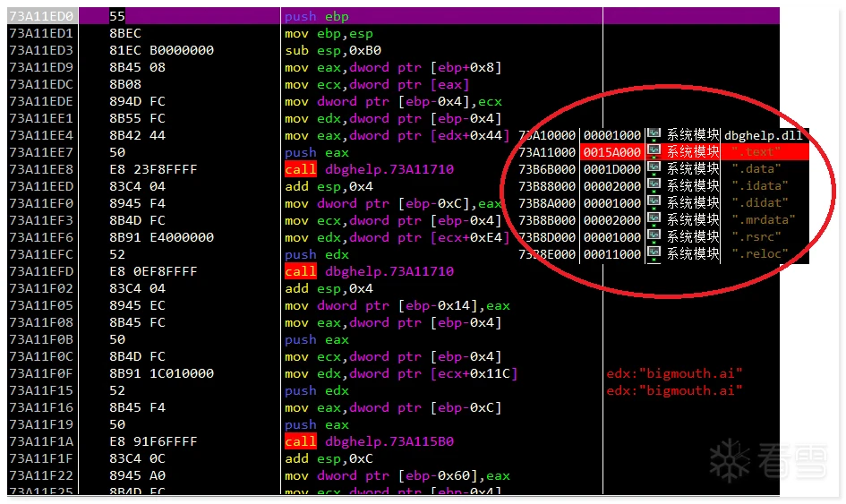Select instruction mov dword ptr [ebp-0xC],eax

tap(393, 203)
